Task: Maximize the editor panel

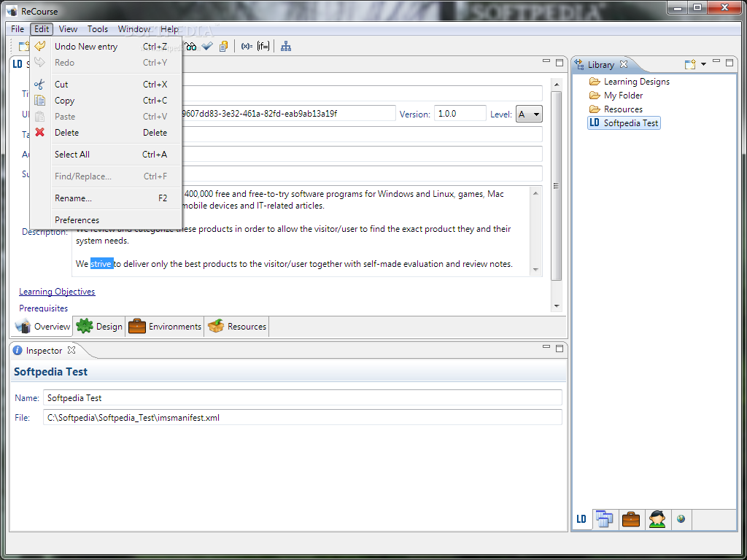Action: coord(560,63)
